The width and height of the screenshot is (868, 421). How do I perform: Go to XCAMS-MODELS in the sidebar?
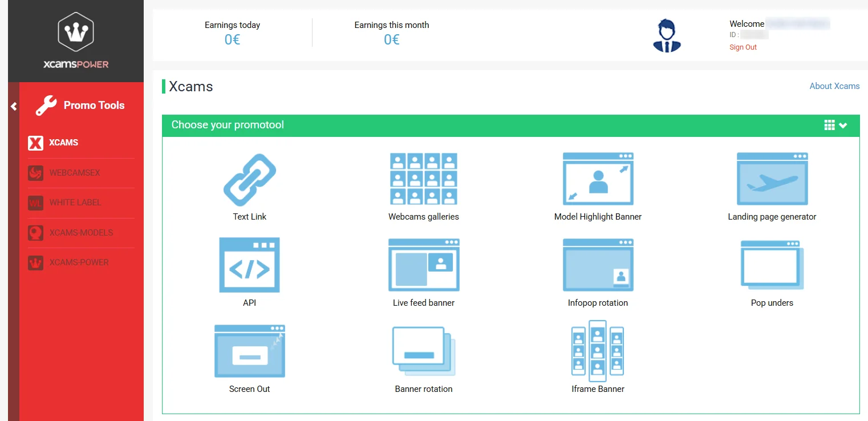81,233
